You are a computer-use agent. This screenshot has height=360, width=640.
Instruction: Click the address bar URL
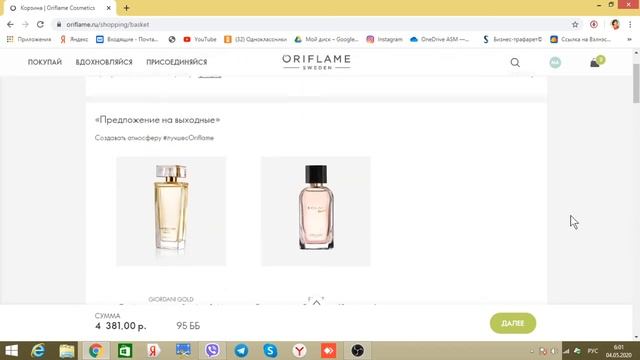tap(108, 24)
